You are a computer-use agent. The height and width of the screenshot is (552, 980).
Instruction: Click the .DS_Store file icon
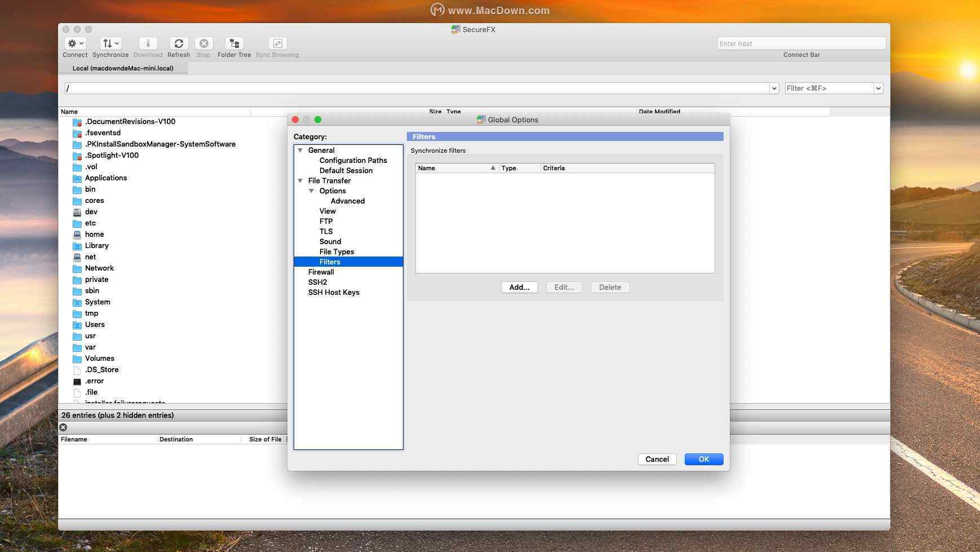click(77, 370)
